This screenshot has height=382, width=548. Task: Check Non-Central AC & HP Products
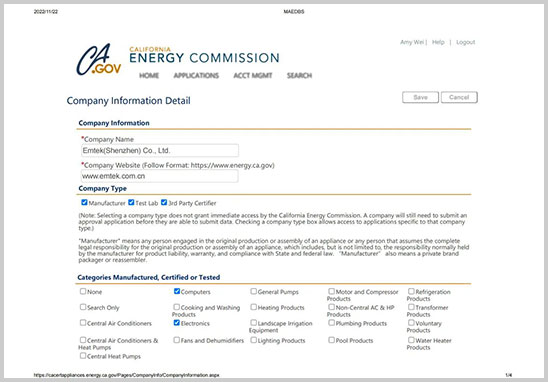(x=331, y=307)
